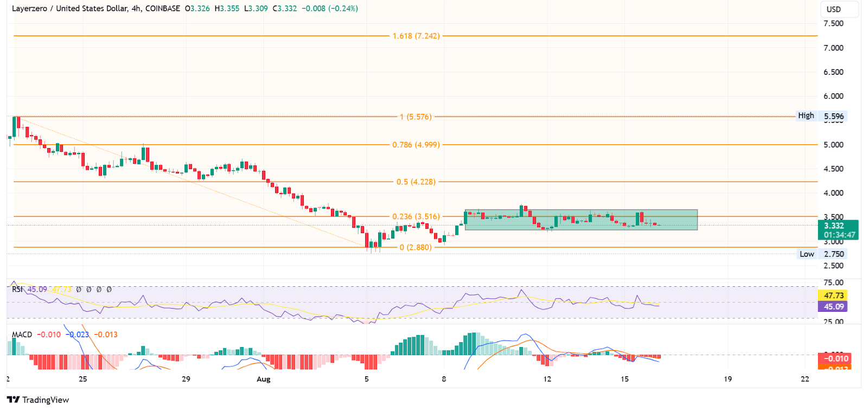
Task: Click the 2.500 price axis label
Action: (834, 266)
